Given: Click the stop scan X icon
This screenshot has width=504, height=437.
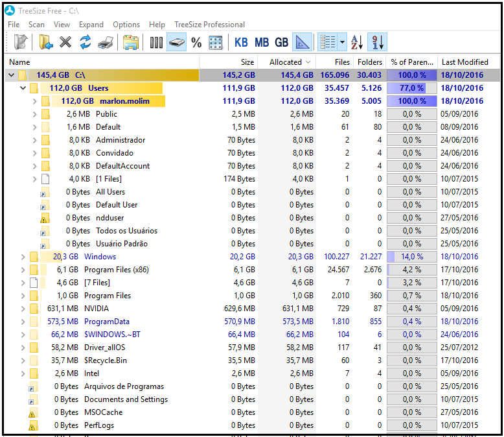Looking at the screenshot, I should click(x=65, y=42).
